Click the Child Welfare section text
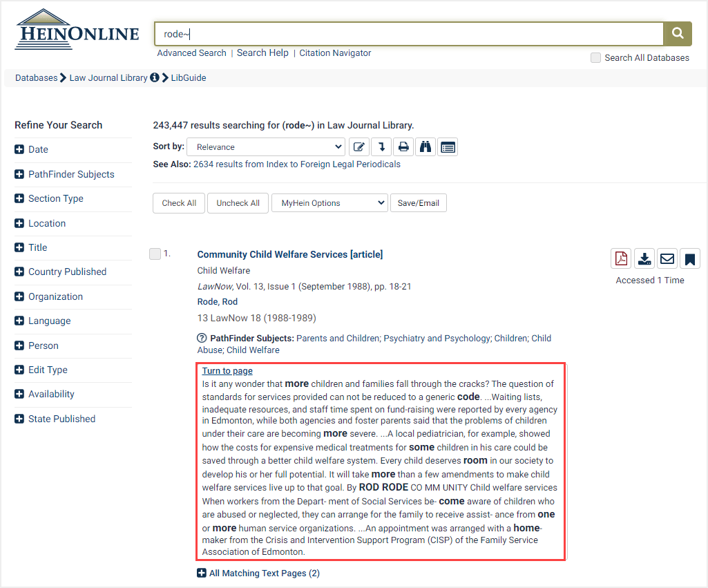This screenshot has height=588, width=708. click(224, 271)
